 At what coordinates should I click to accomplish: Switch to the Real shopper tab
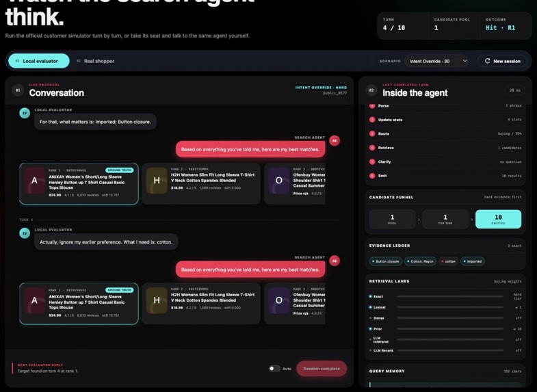pyautogui.click(x=95, y=61)
